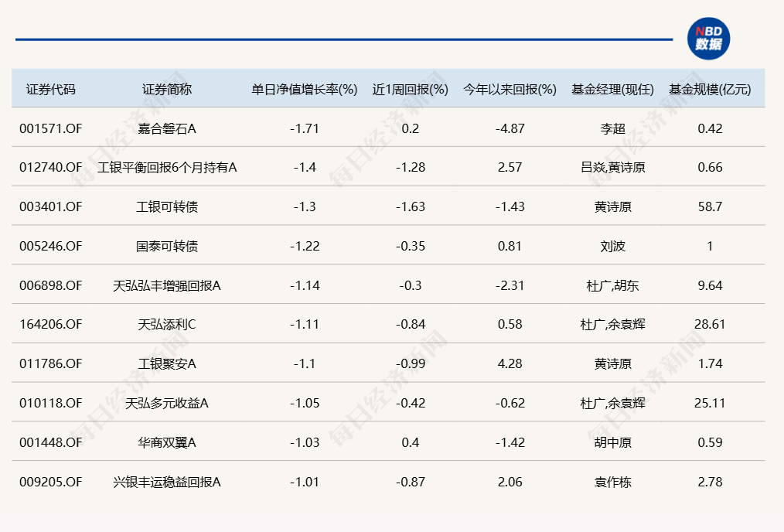Click year-to-date return -4.87
Screen dimensions: 784x532
pos(510,128)
